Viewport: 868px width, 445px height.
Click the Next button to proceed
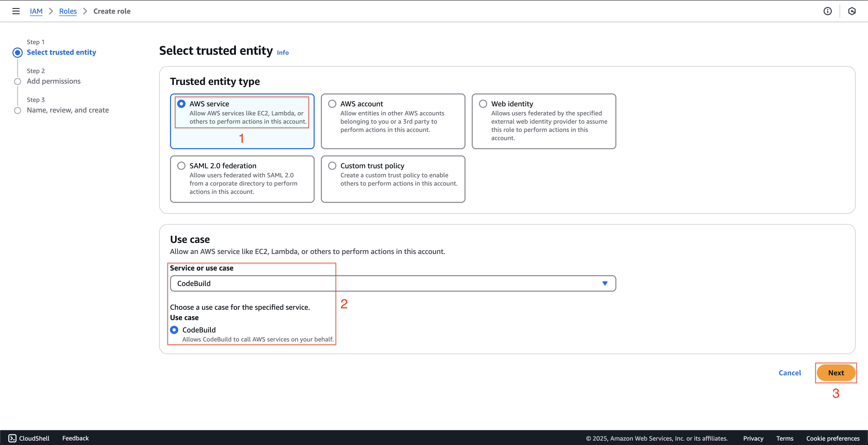836,372
